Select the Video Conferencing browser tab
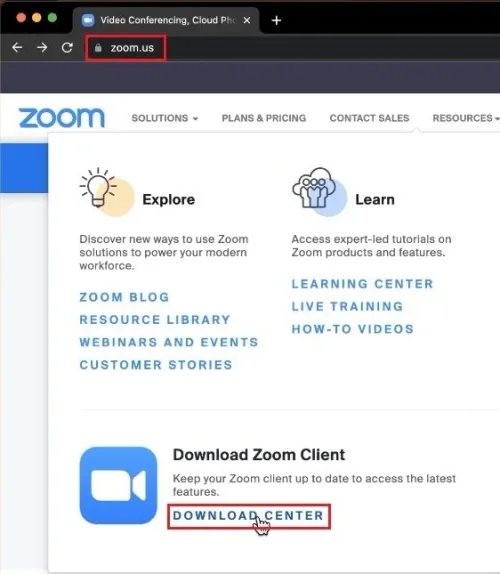Image resolution: width=500 pixels, height=574 pixels. tap(167, 20)
